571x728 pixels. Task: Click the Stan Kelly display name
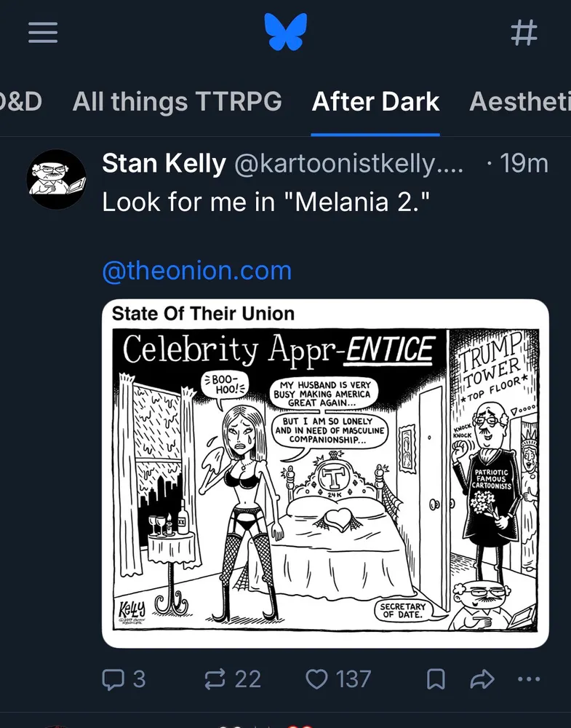[164, 164]
